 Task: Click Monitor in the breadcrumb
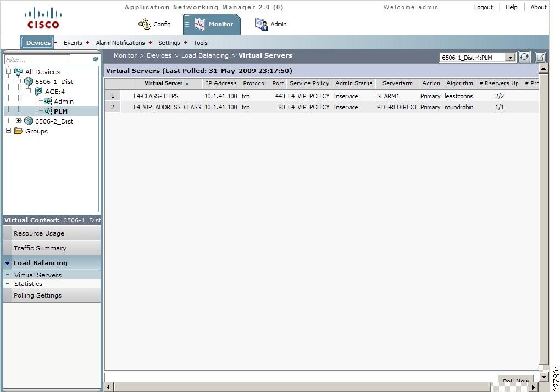point(125,55)
